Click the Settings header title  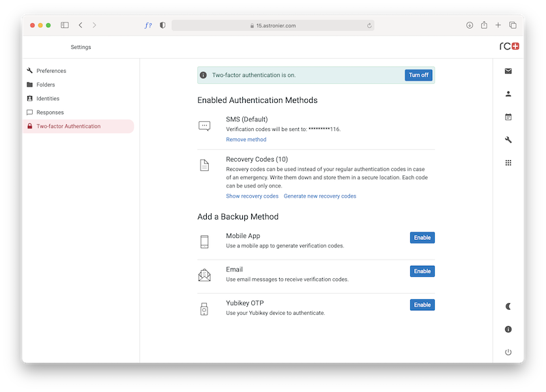point(81,47)
